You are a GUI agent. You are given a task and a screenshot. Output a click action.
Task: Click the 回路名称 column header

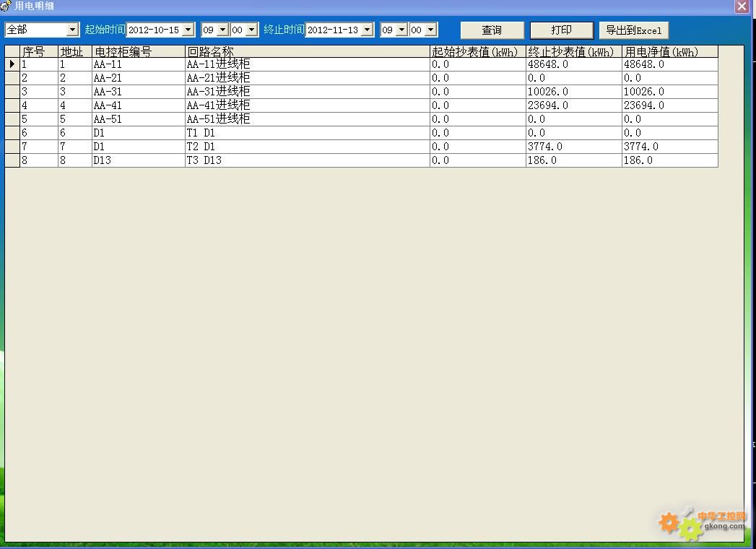click(307, 52)
